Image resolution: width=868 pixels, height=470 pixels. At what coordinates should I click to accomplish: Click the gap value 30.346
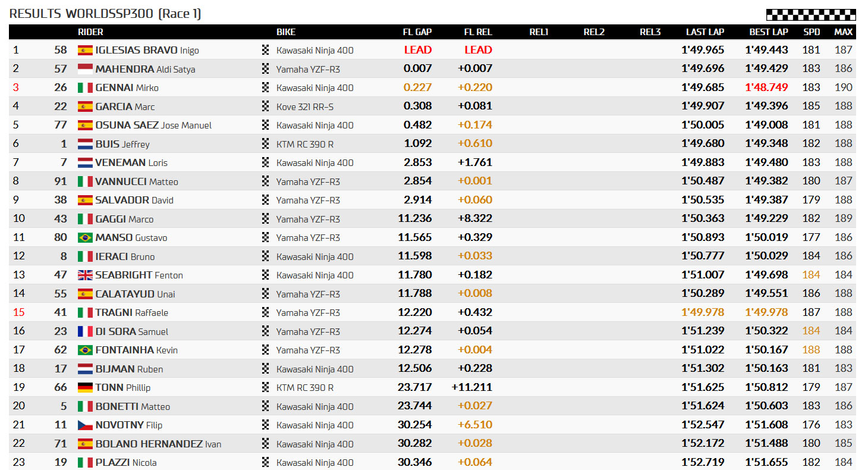(x=415, y=462)
